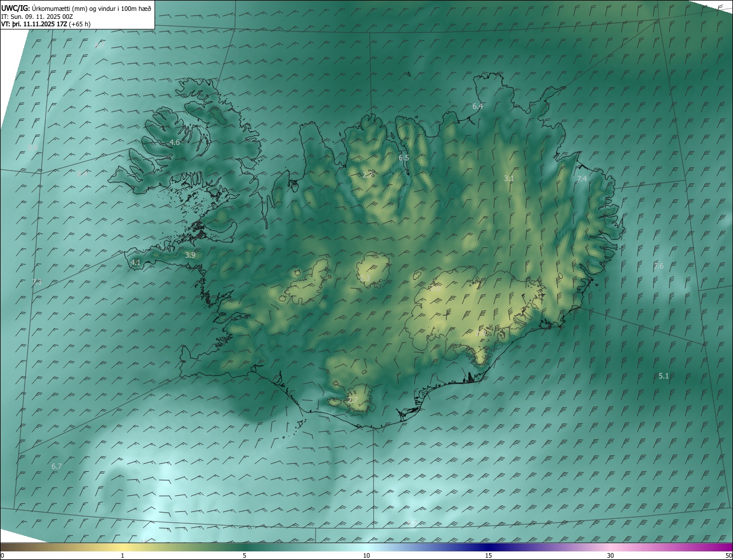The image size is (733, 560).
Task: Click the 3.1 value in the northeast highlands
Action: click(x=509, y=179)
